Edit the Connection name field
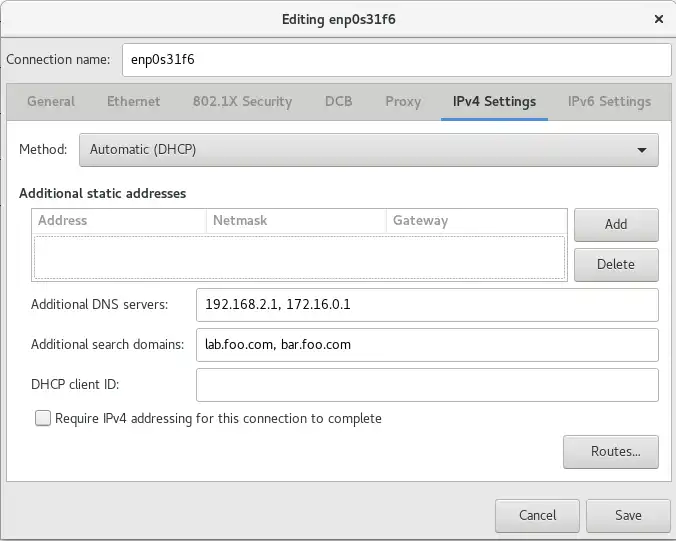Viewport: 676px width, 541px height. (x=395, y=59)
